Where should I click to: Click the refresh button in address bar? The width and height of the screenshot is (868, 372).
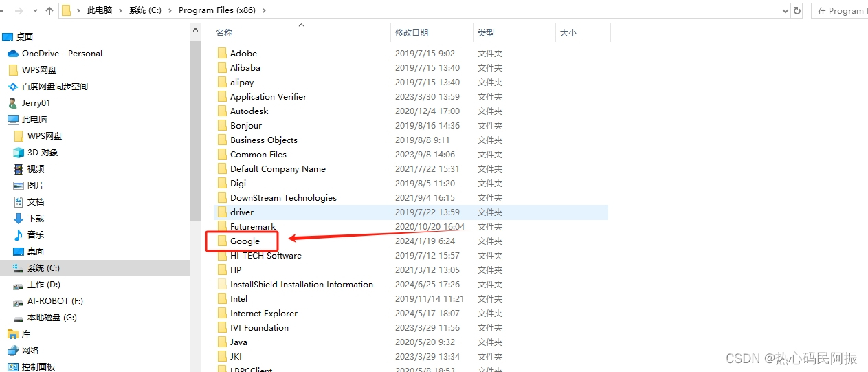coord(797,11)
